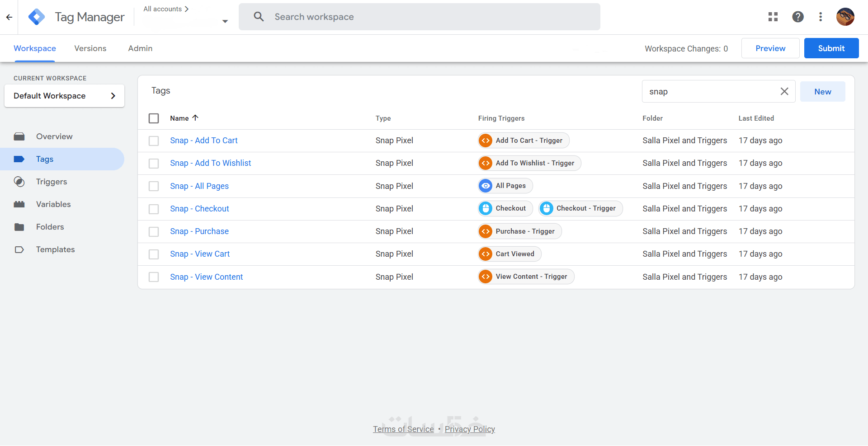Viewport: 868px width, 446px height.
Task: Open Triggers in the sidebar
Action: [52, 182]
